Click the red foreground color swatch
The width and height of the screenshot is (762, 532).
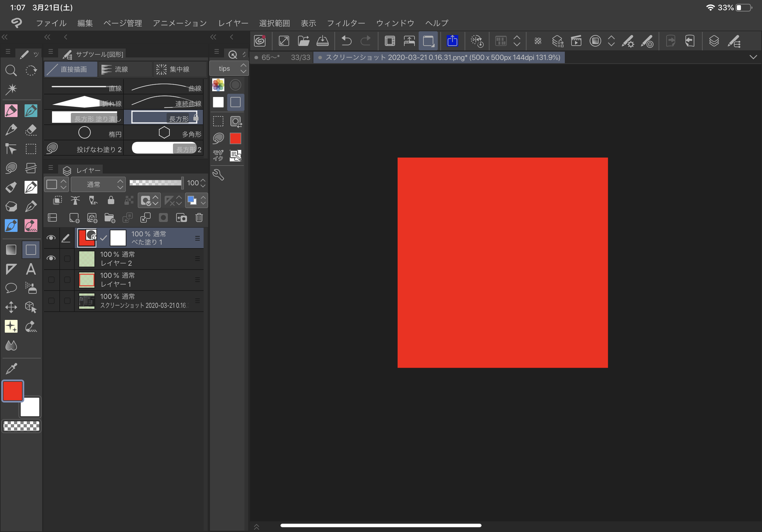tap(13, 391)
